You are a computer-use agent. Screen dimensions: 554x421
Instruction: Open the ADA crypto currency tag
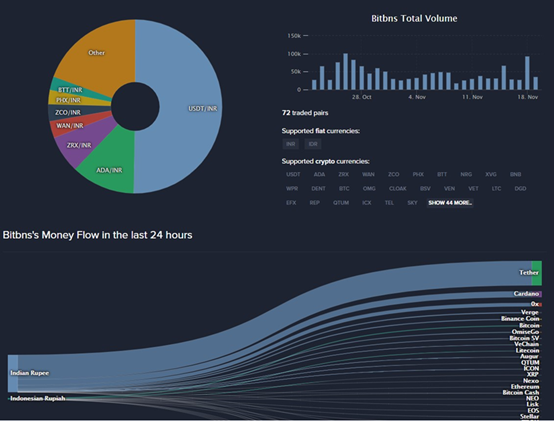(319, 174)
